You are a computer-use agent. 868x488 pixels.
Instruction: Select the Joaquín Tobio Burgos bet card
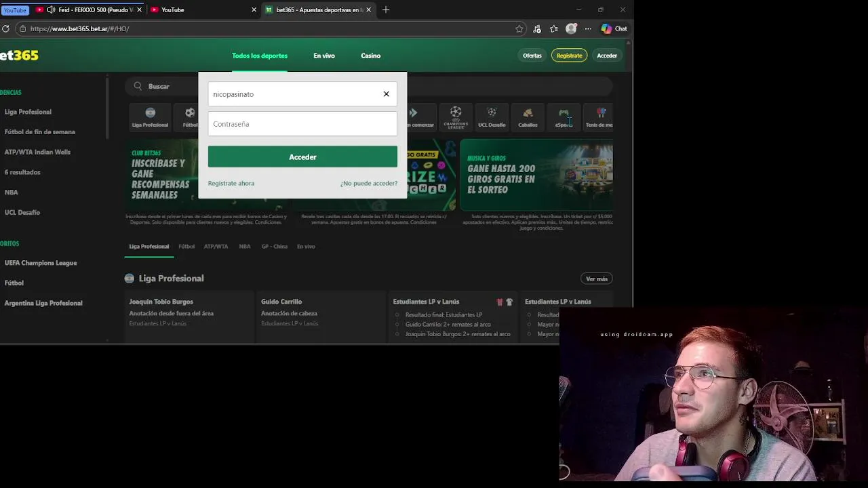coord(189,317)
